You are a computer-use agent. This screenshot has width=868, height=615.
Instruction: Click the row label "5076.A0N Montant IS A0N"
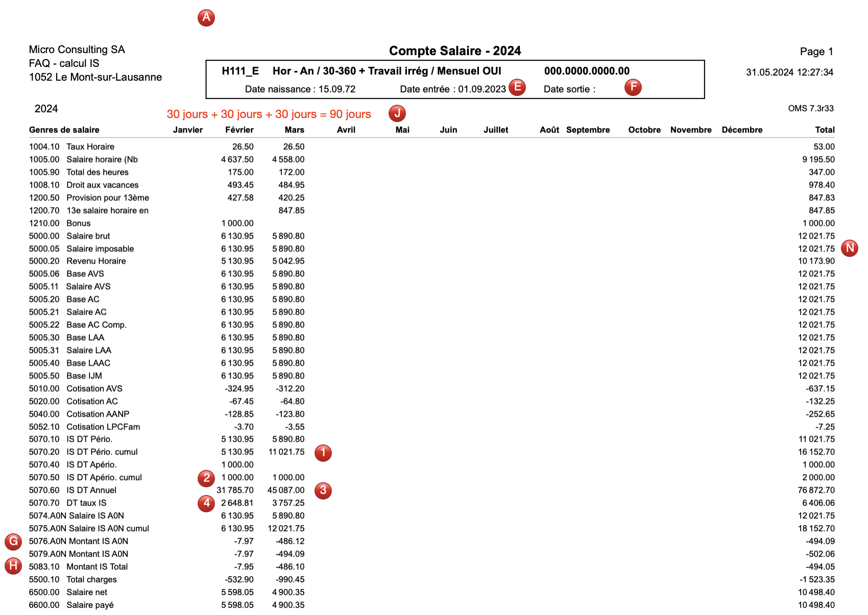pos(79,541)
